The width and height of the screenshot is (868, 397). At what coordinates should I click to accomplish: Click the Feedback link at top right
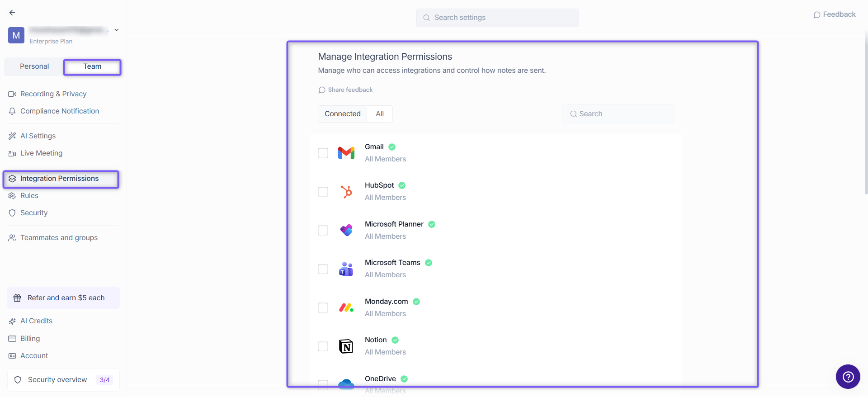[834, 14]
